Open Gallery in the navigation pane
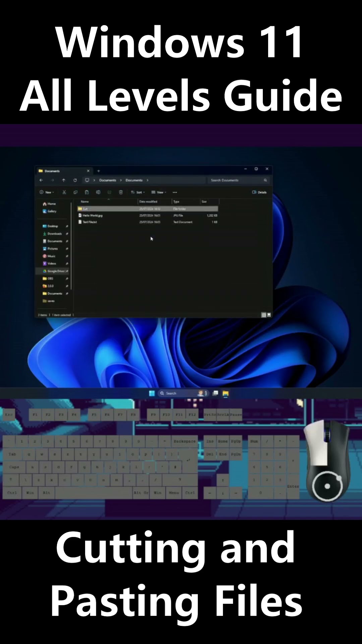The image size is (362, 644). pyautogui.click(x=50, y=211)
